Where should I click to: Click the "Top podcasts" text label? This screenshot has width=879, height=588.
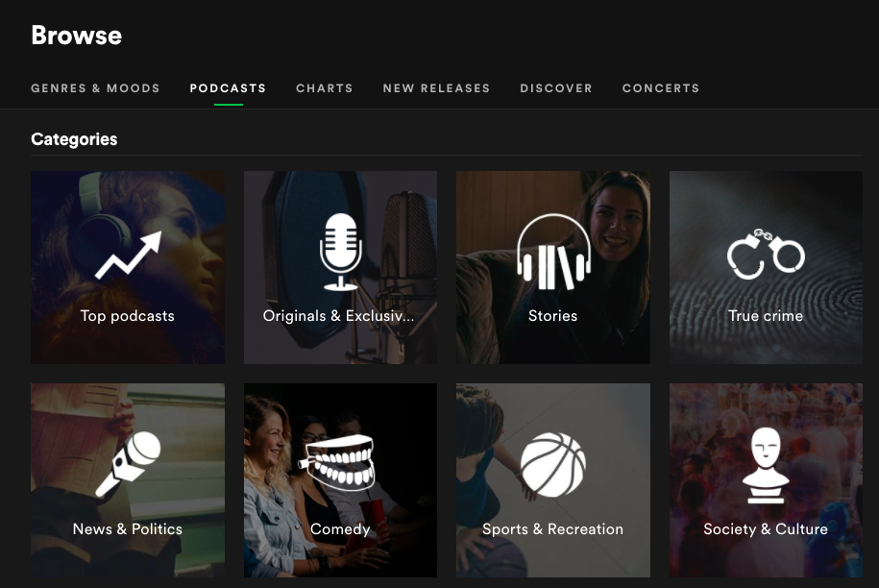click(128, 316)
